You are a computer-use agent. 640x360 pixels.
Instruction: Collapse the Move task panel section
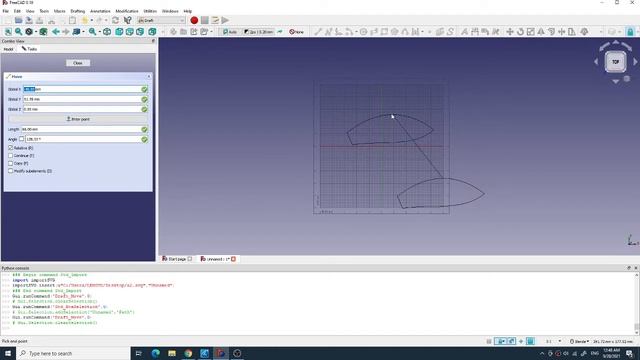(149, 77)
